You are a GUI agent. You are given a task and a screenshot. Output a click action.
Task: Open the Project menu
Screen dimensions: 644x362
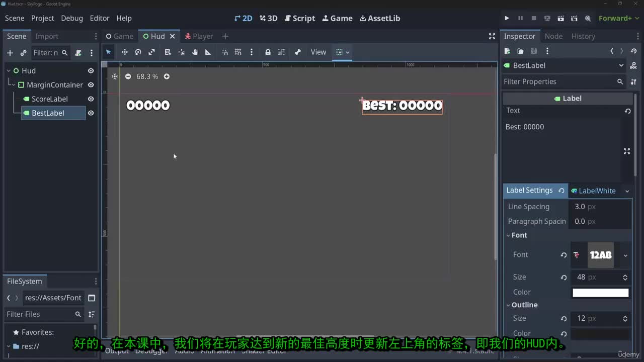tap(42, 18)
